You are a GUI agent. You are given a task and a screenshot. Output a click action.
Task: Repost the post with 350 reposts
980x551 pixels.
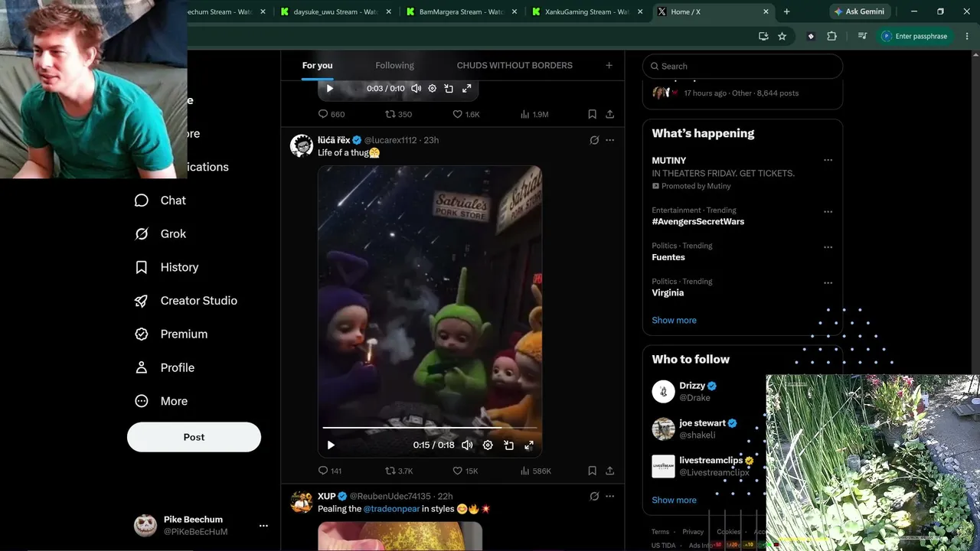398,114
